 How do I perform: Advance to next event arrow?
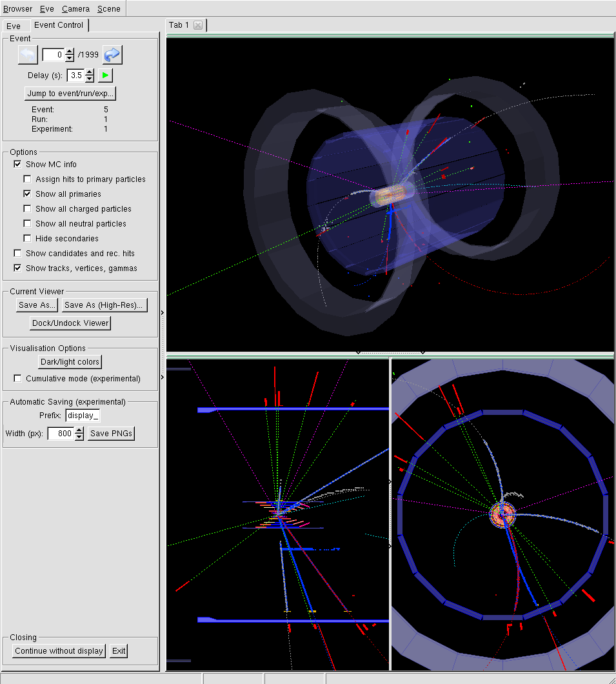(x=112, y=55)
